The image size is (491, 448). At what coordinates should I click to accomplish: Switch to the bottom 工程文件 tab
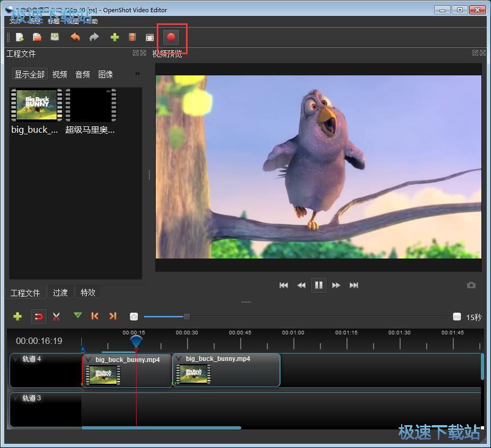point(26,293)
